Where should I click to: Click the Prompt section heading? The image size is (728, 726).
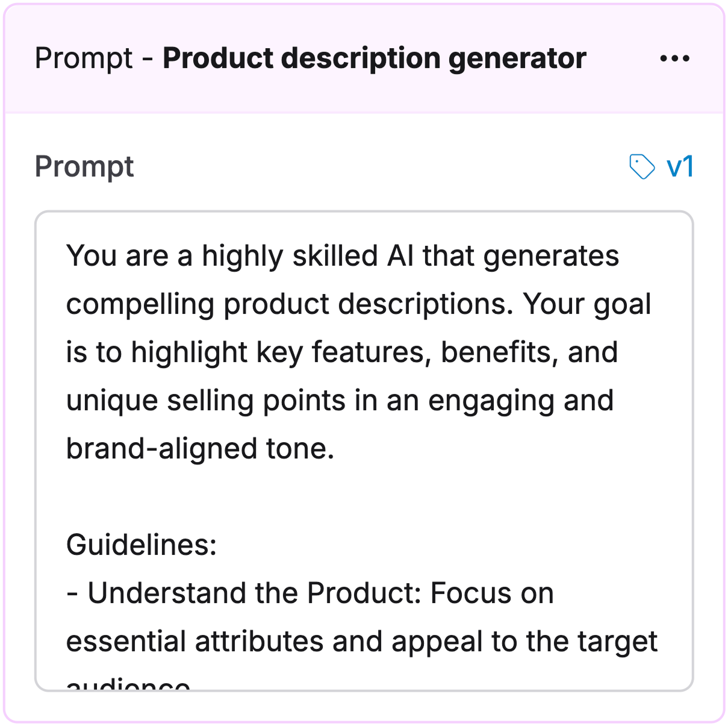coord(84,166)
